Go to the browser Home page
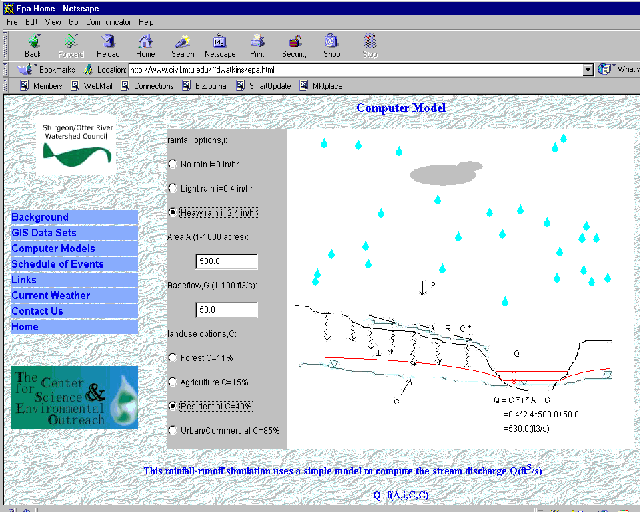 pos(145,45)
